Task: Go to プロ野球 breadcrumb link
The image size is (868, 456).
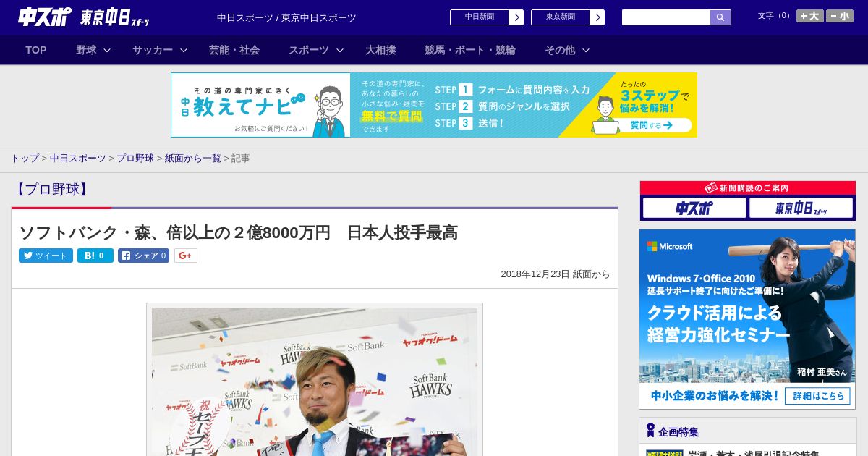Action: (x=135, y=158)
